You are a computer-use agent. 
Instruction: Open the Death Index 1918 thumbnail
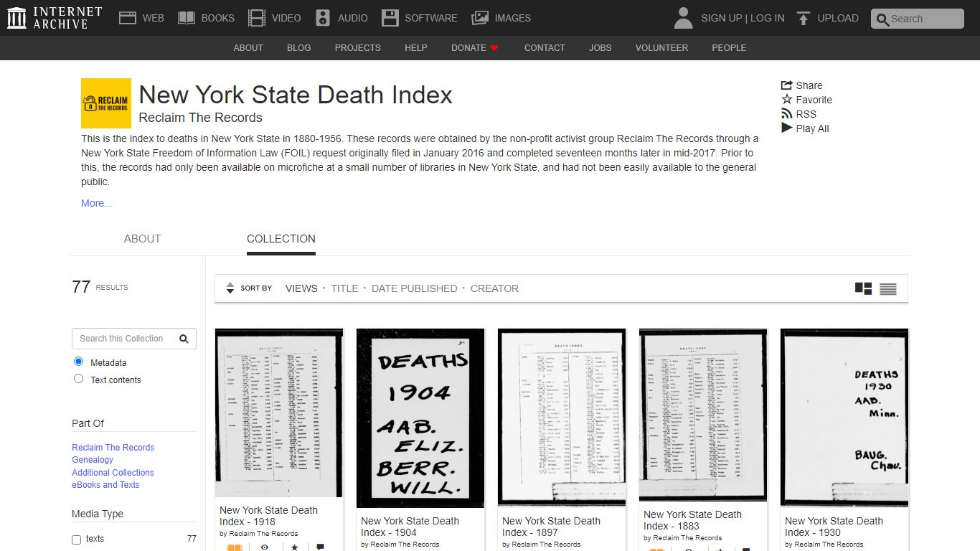[279, 413]
